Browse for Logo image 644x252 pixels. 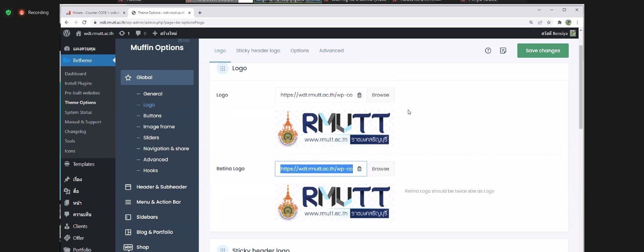click(380, 95)
